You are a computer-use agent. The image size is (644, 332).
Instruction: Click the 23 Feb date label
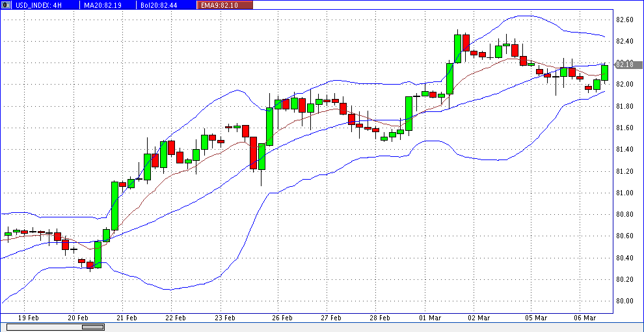pyautogui.click(x=224, y=318)
